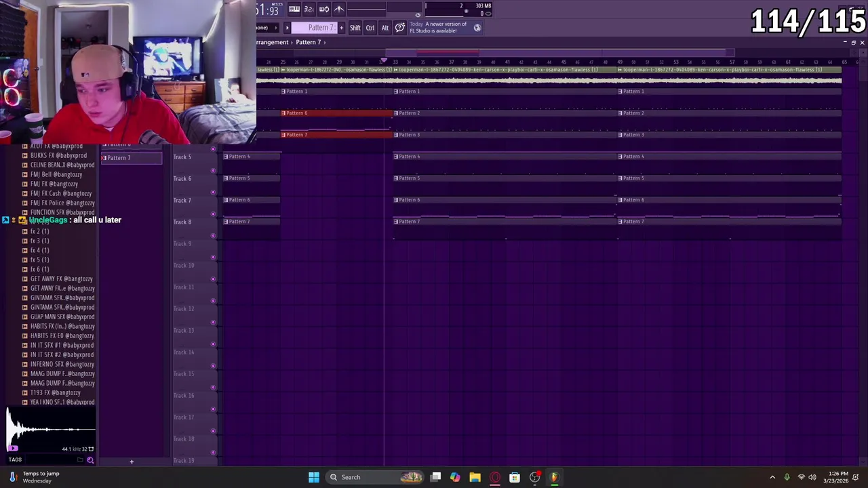
Task: Open the Windows Start menu
Action: pyautogui.click(x=314, y=477)
